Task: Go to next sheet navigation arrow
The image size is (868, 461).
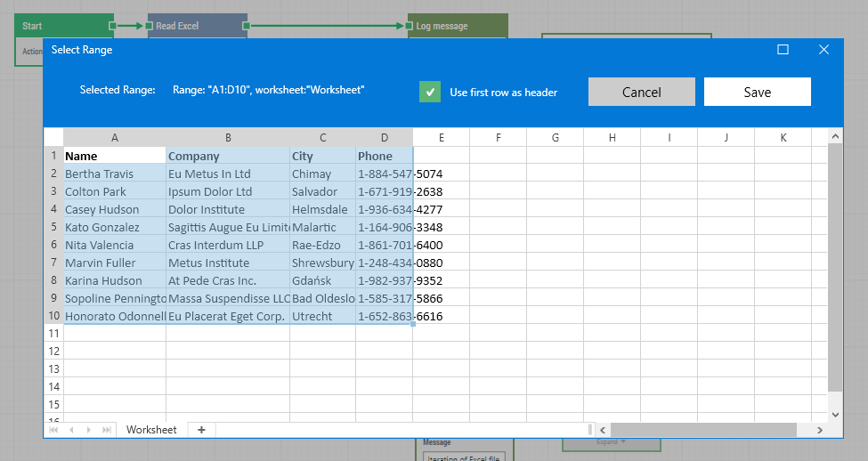Action: pos(88,430)
